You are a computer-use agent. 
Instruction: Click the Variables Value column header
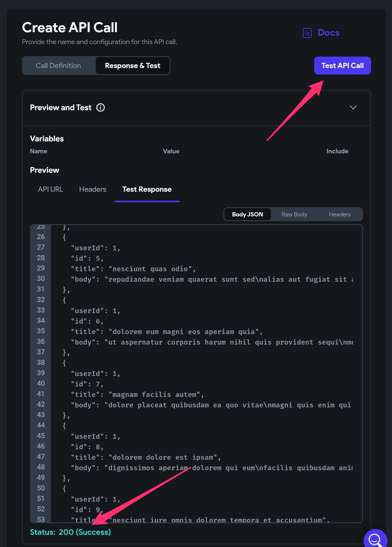click(171, 151)
